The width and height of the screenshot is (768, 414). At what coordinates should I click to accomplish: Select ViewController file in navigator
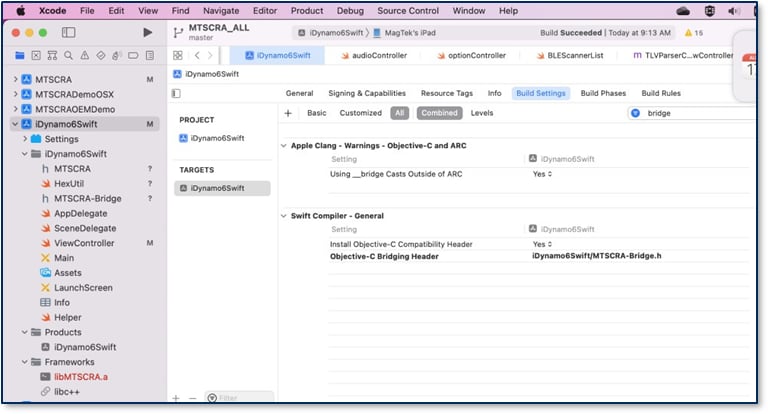point(84,243)
